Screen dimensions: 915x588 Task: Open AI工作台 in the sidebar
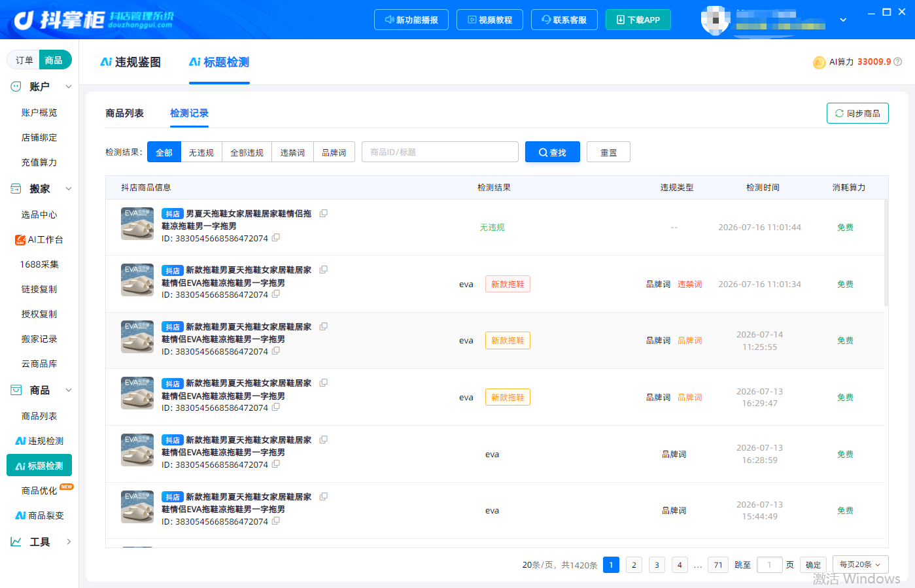[x=39, y=239]
